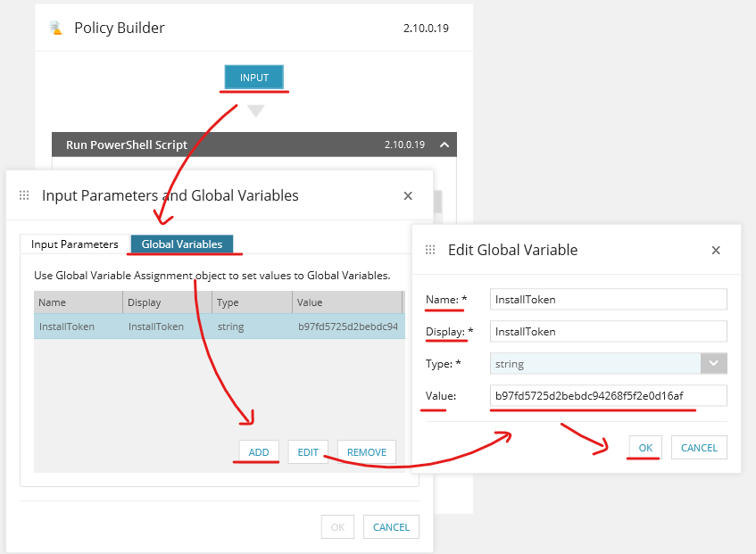756x554 pixels.
Task: Click the Run PowerShell Script header title
Action: (x=127, y=145)
